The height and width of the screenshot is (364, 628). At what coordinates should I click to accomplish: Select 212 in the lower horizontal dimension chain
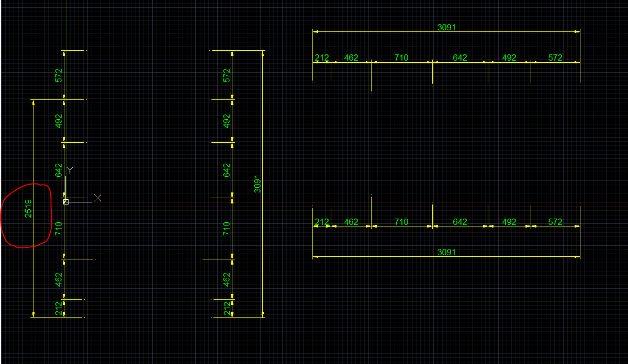(x=322, y=222)
